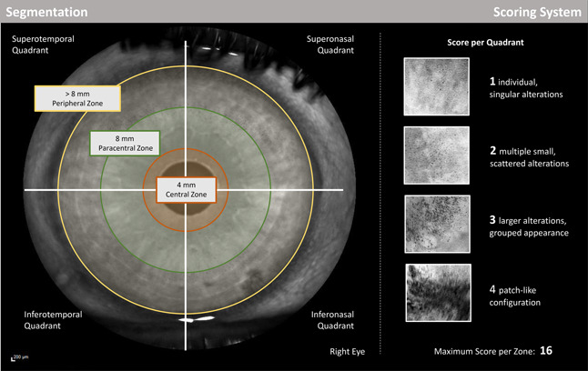Select the Superotemporal Quadrant label
The width and height of the screenshot is (588, 371).
(43, 45)
